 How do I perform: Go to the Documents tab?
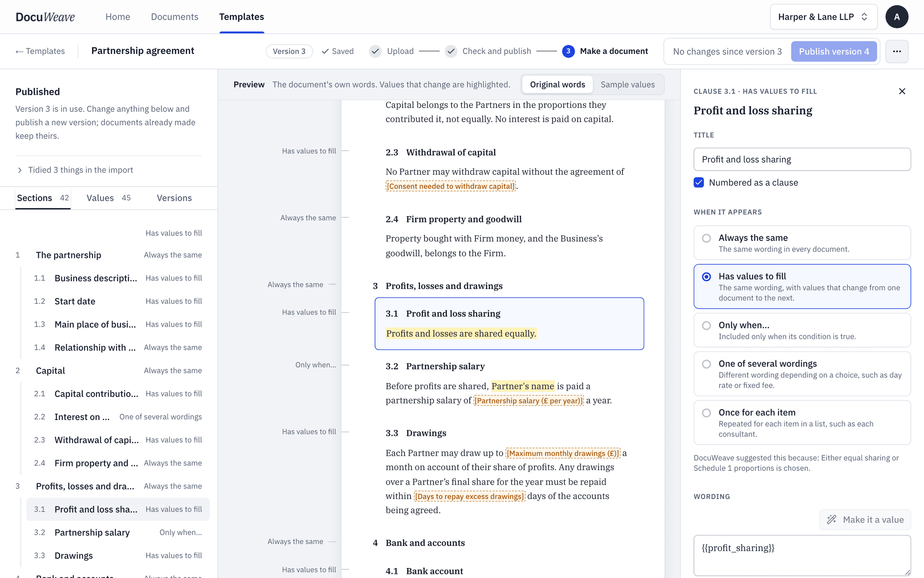click(x=174, y=17)
